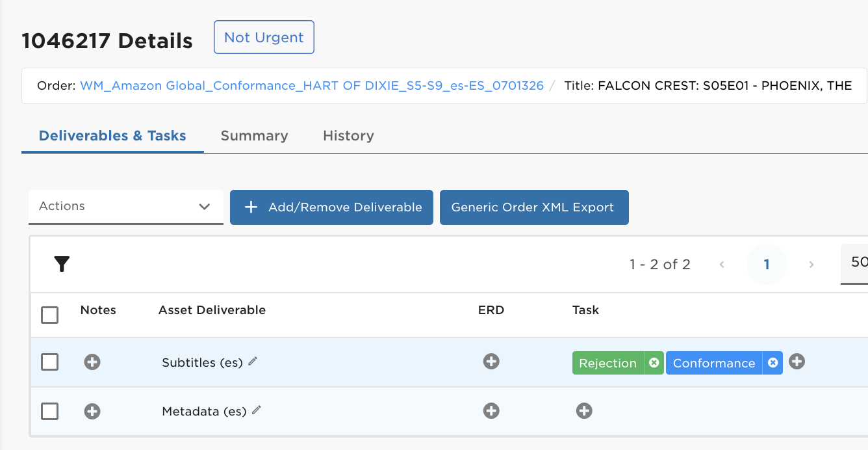The height and width of the screenshot is (450, 868).
Task: Click the 1046217 Details heading
Action: (107, 41)
